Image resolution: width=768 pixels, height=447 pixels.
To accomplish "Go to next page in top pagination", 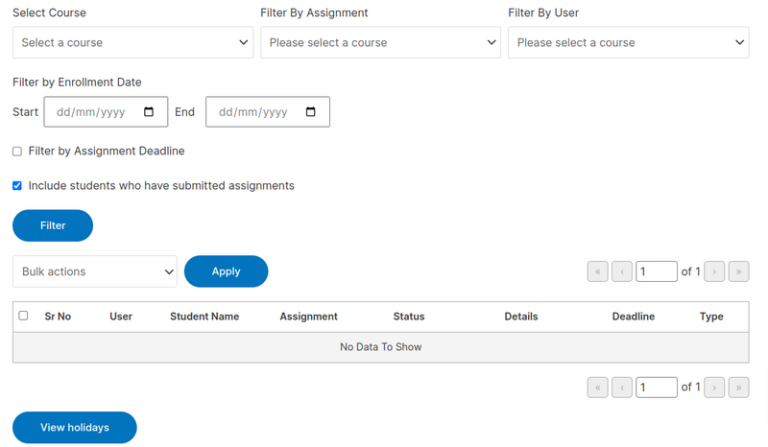I will click(714, 271).
